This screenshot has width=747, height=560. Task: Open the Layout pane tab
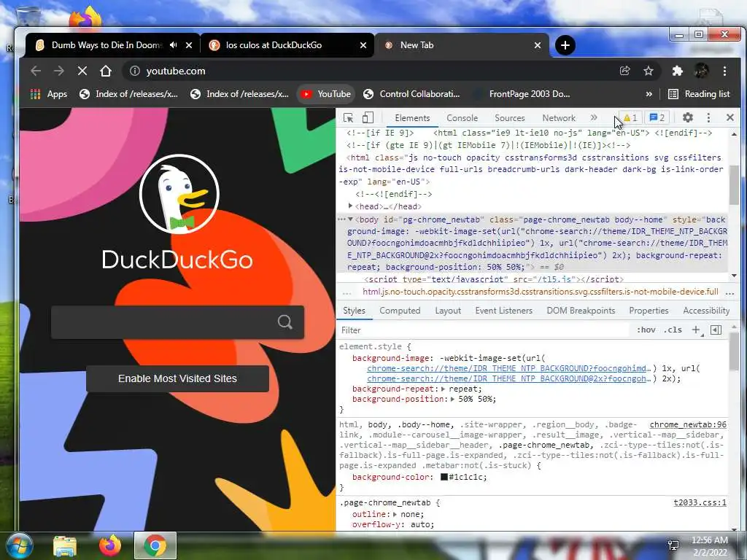click(x=448, y=311)
